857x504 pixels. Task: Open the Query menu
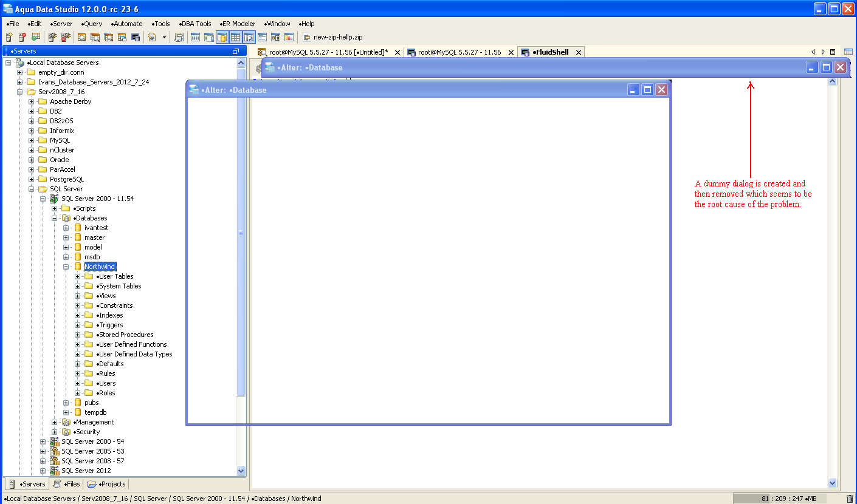(92, 24)
